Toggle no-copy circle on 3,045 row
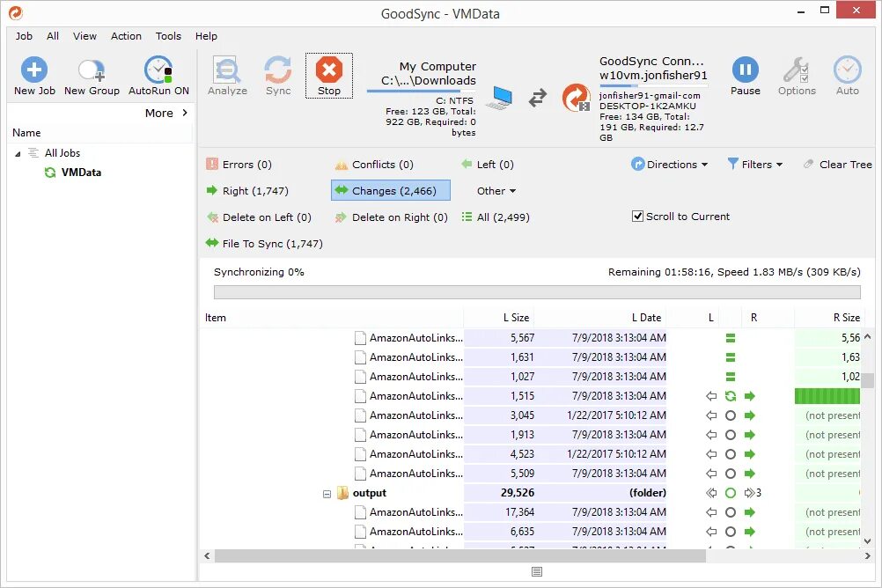The image size is (882, 588). point(730,415)
